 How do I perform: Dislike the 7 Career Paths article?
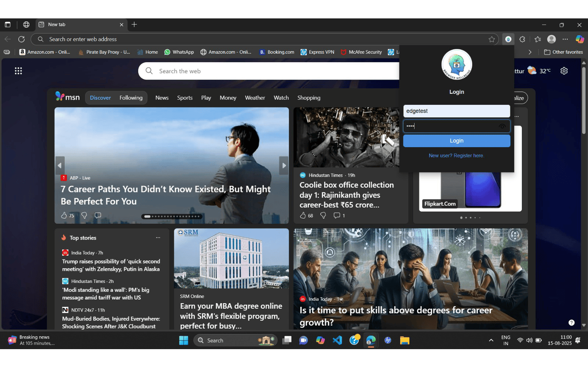[x=84, y=215]
